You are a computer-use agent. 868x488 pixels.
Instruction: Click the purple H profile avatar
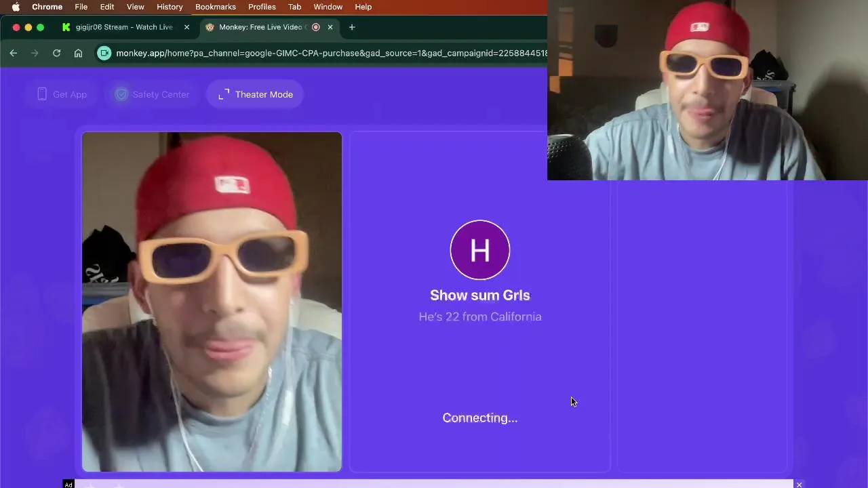480,250
